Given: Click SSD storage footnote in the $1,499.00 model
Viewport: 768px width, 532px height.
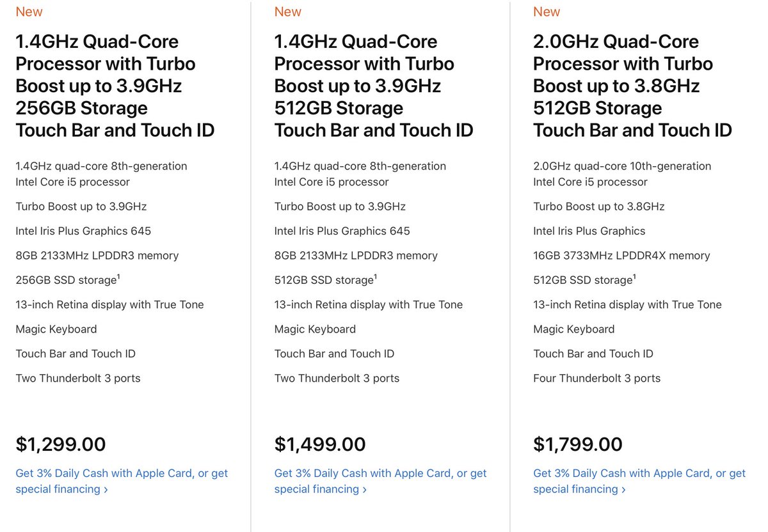Looking at the screenshot, I should [375, 277].
